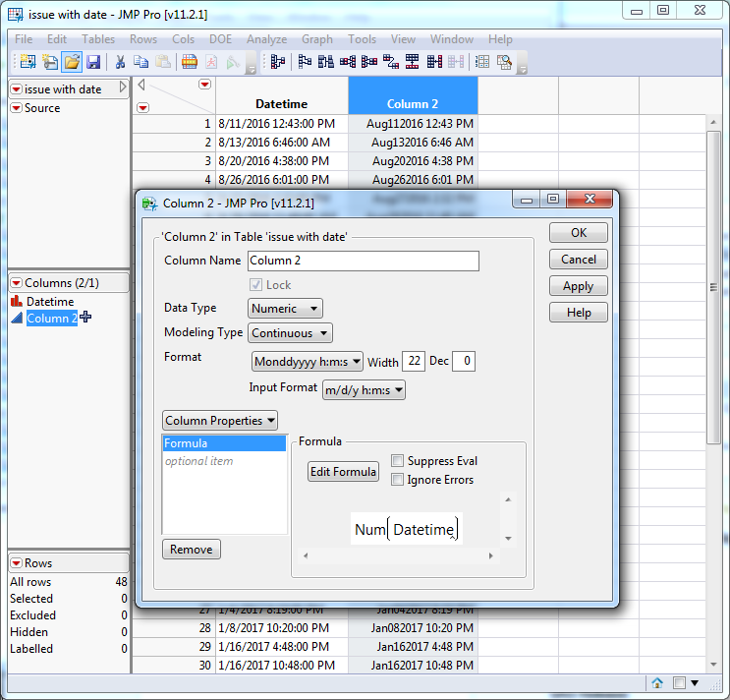Click the Cut scissors icon

pyautogui.click(x=120, y=62)
